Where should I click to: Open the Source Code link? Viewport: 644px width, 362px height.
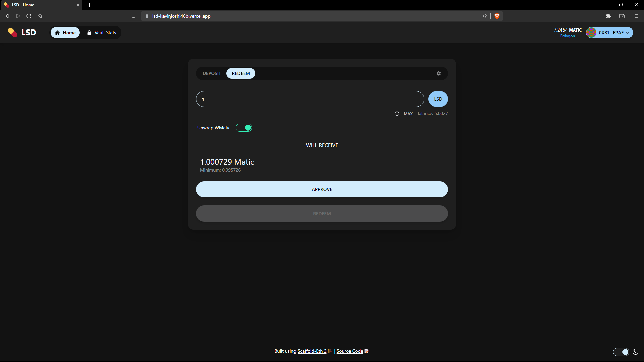point(350,351)
